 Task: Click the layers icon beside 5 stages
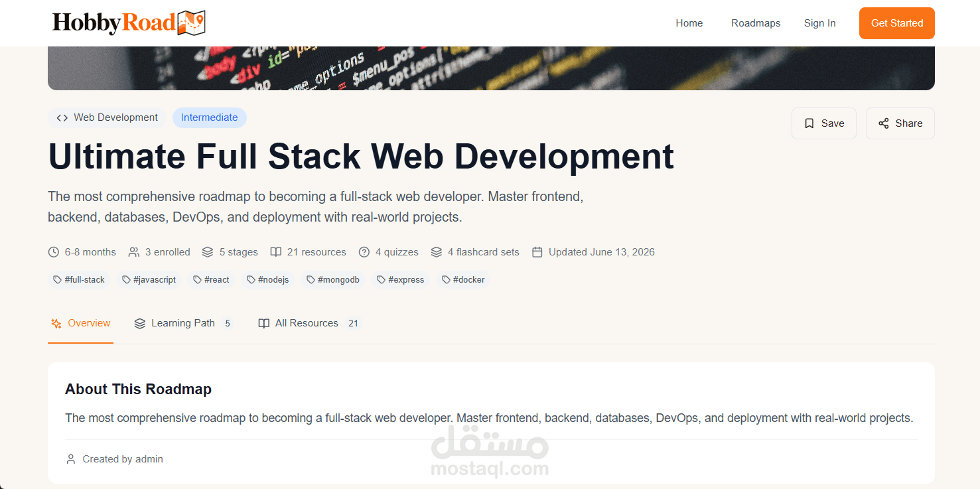point(208,252)
